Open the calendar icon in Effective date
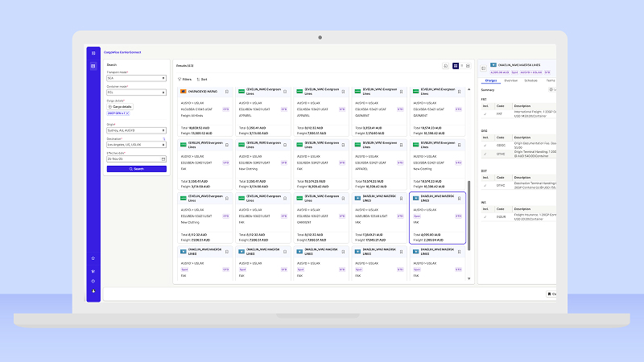The image size is (644, 362). pos(164,159)
